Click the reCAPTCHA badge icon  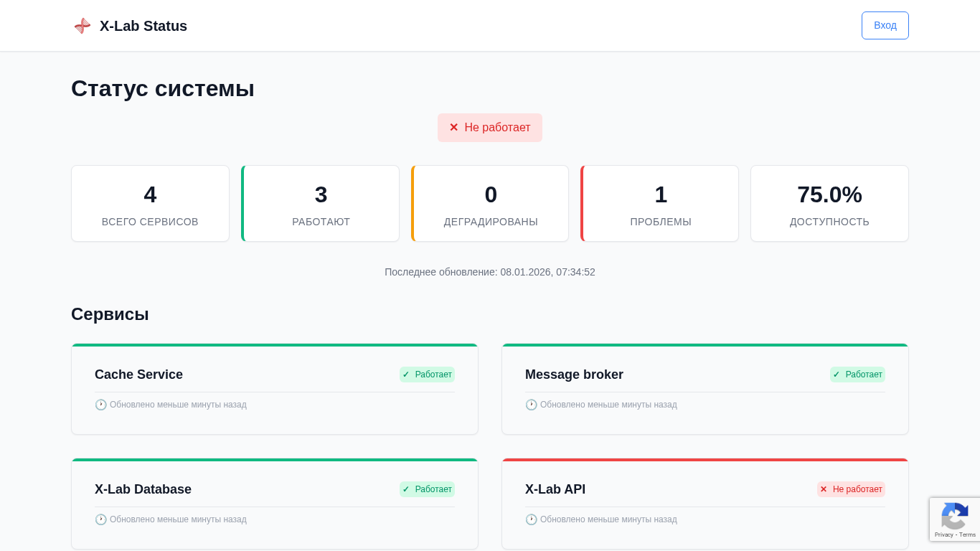click(955, 516)
